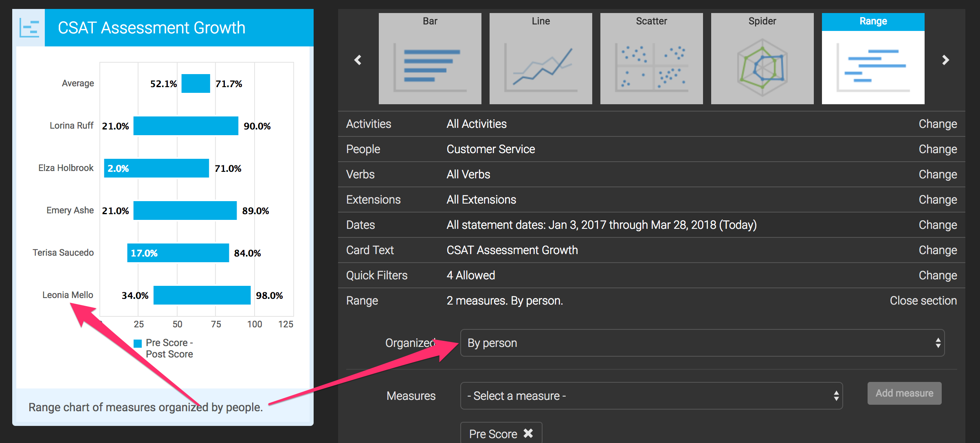The width and height of the screenshot is (980, 443).
Task: Change the Card Text setting
Action: (937, 250)
